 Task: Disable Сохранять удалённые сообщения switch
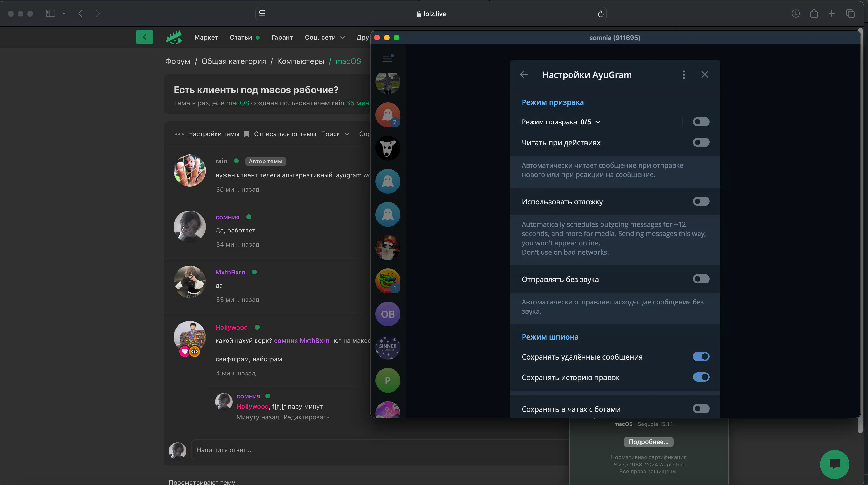(x=701, y=356)
